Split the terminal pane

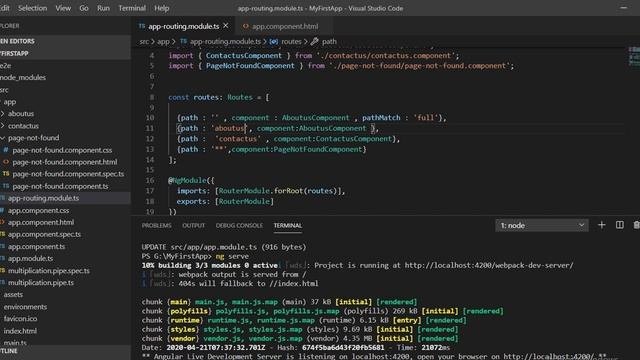(x=620, y=225)
